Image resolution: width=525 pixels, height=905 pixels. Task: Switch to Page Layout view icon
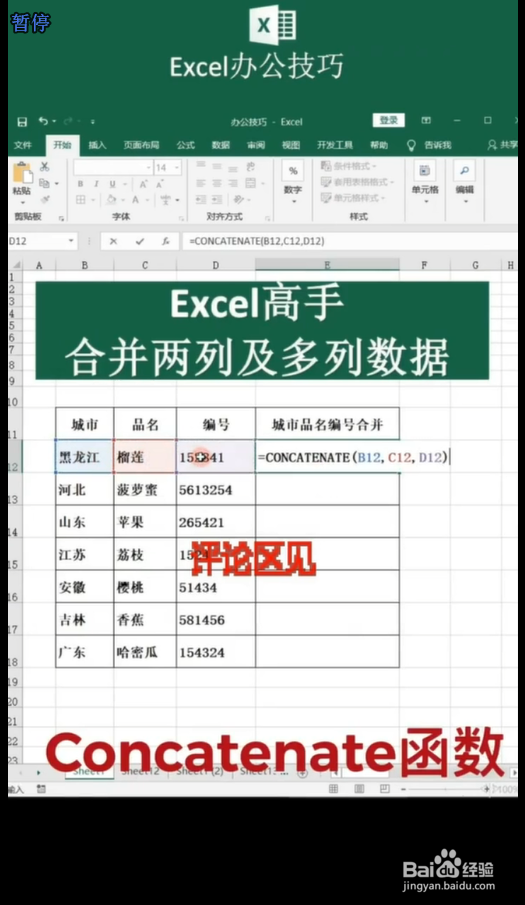(x=359, y=788)
